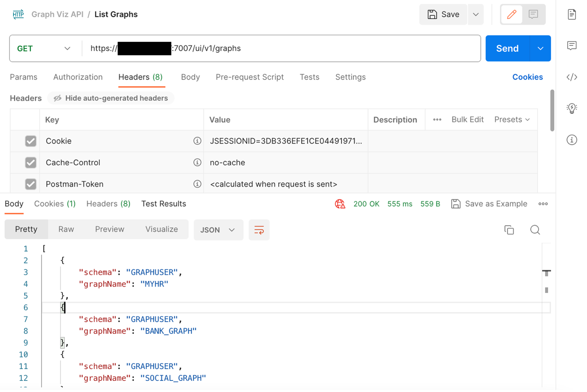Click the lightbulb related requests icon
Image resolution: width=587 pixels, height=392 pixels.
coord(572,108)
